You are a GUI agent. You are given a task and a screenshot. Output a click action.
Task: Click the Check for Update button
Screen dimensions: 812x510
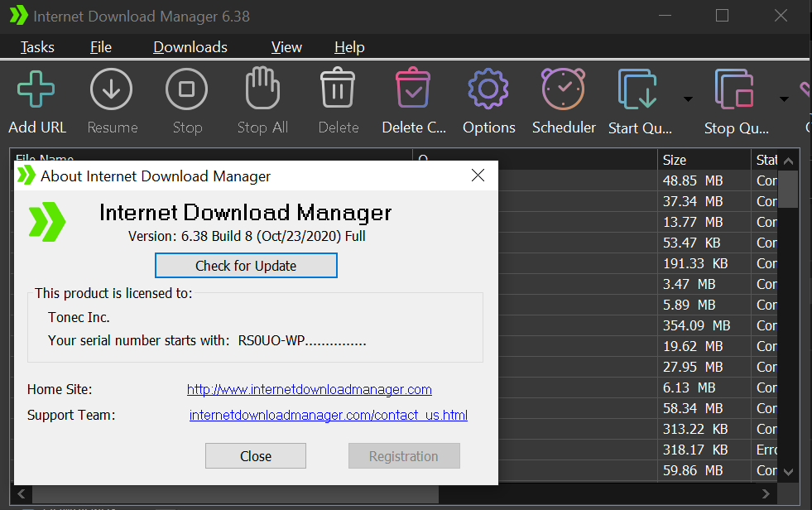click(x=246, y=266)
